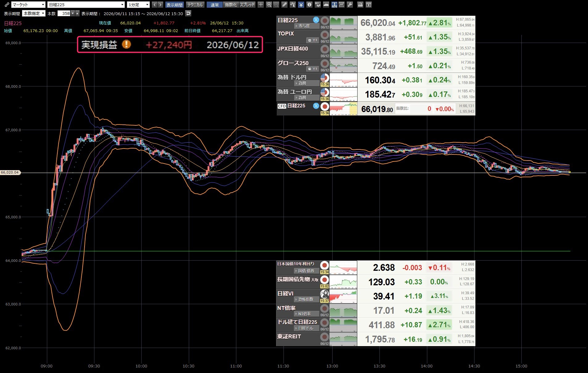This screenshot has height=373, width=588.
Task: Click the 実現損益 +27,240円 amount
Action: [x=169, y=45]
